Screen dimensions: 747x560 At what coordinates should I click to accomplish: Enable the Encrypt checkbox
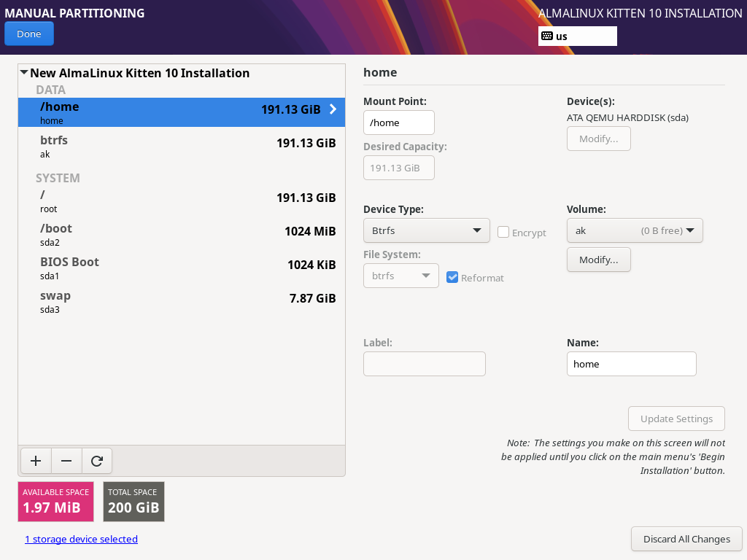pos(503,232)
